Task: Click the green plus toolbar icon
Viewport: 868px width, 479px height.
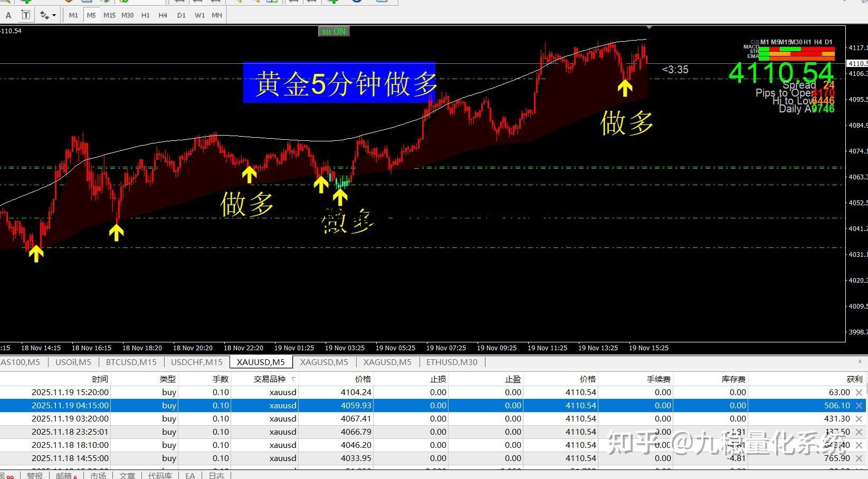Action: [x=26, y=2]
